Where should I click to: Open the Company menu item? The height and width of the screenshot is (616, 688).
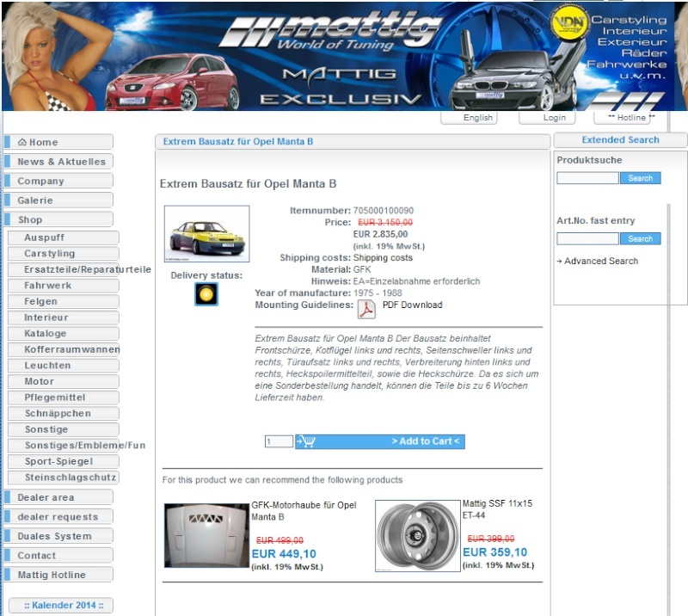[58, 181]
